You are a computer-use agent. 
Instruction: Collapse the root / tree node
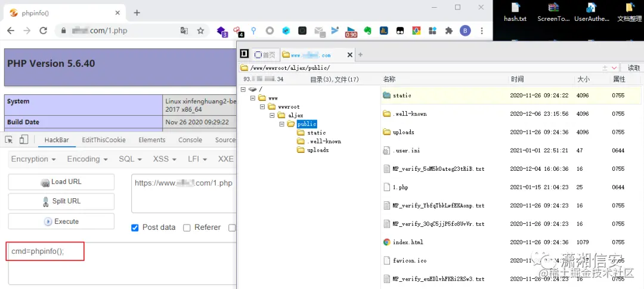[243, 89]
